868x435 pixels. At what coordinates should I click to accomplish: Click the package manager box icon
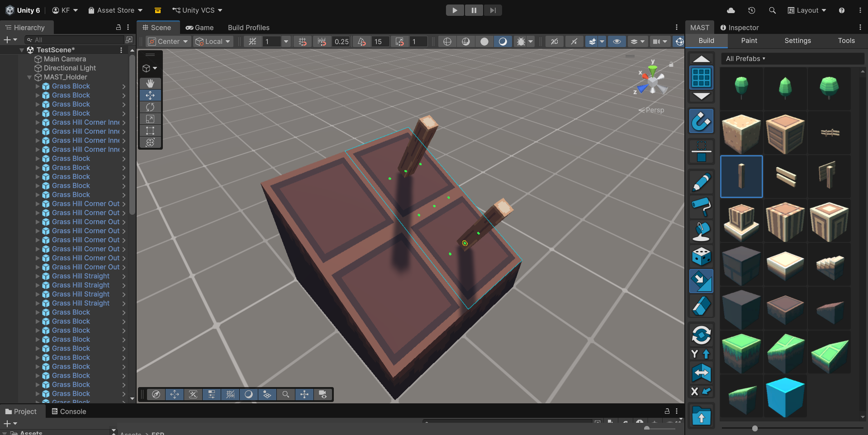[x=158, y=10]
